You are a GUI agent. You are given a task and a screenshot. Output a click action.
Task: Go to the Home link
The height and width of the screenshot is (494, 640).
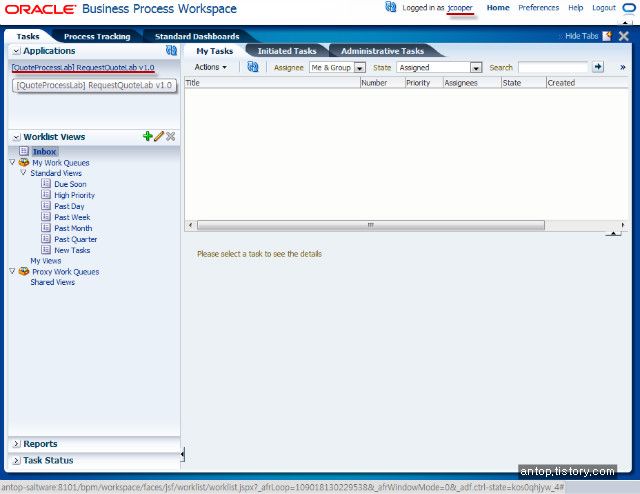[498, 8]
